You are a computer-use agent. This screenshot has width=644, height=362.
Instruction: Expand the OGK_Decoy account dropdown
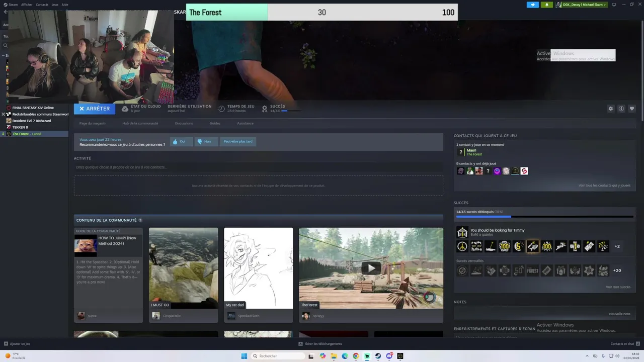click(582, 5)
